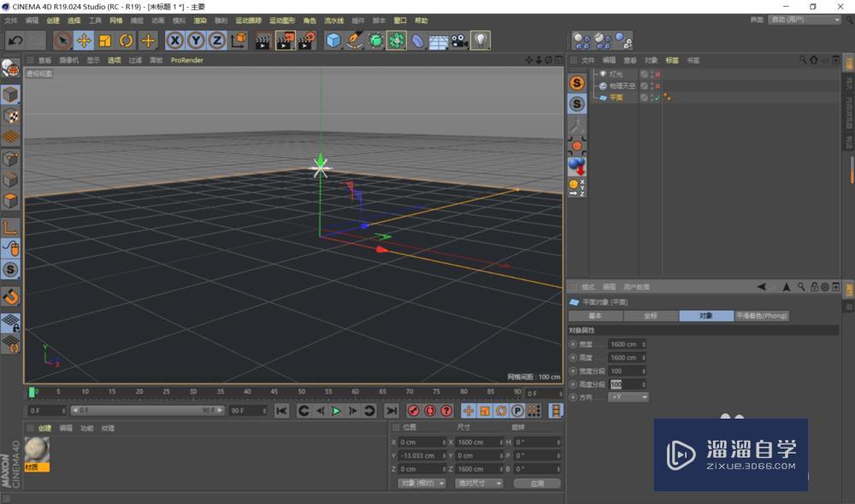
Task: Click the autokeying record button
Action: pos(430,411)
